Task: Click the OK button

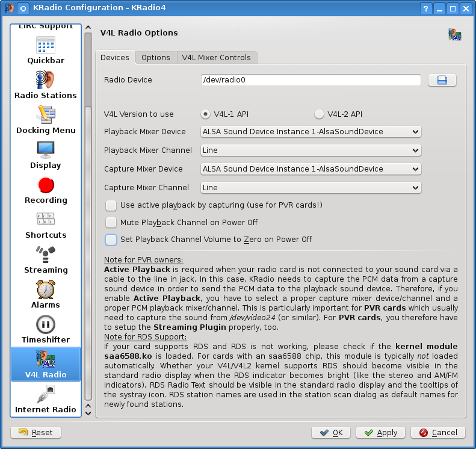Action: click(x=331, y=432)
